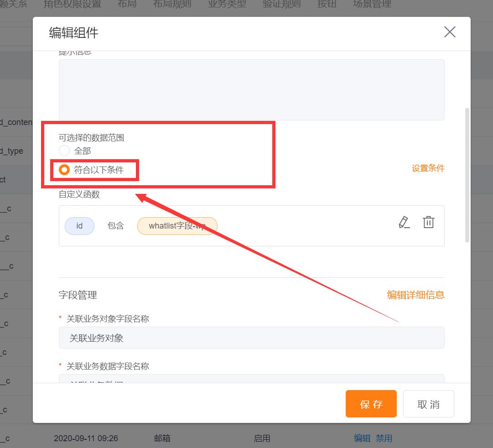Delete the condition with trash icon
The height and width of the screenshot is (448, 493).
[428, 222]
